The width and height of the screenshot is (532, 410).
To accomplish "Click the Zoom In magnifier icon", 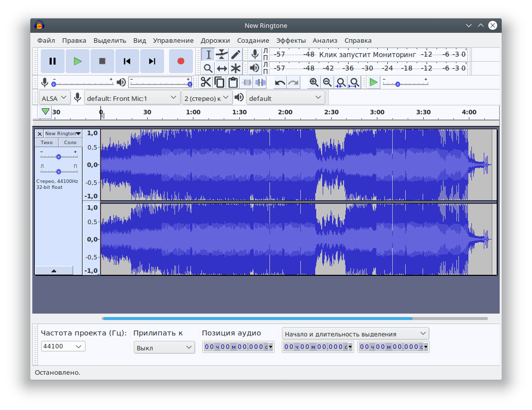I will [x=314, y=82].
